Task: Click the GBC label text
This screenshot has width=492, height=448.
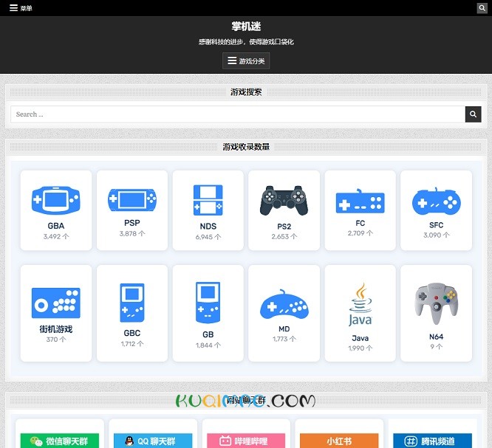Action: coord(132,333)
